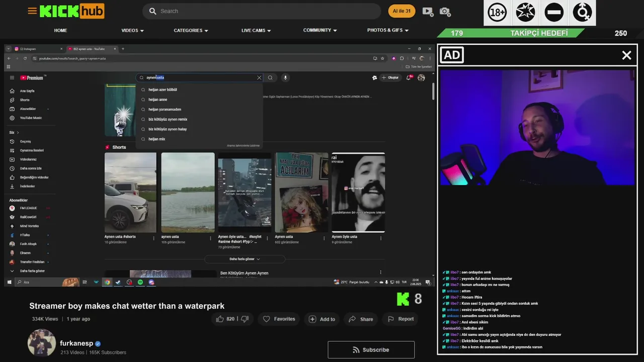Expand the 'Siz' section chevron
644x362 pixels.
(18, 132)
